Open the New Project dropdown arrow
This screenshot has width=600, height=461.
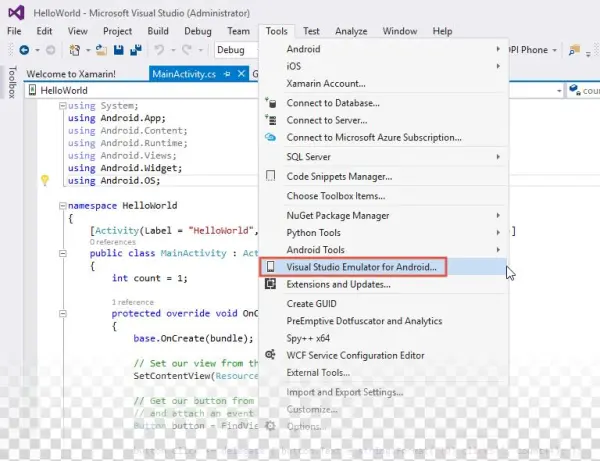[x=88, y=50]
